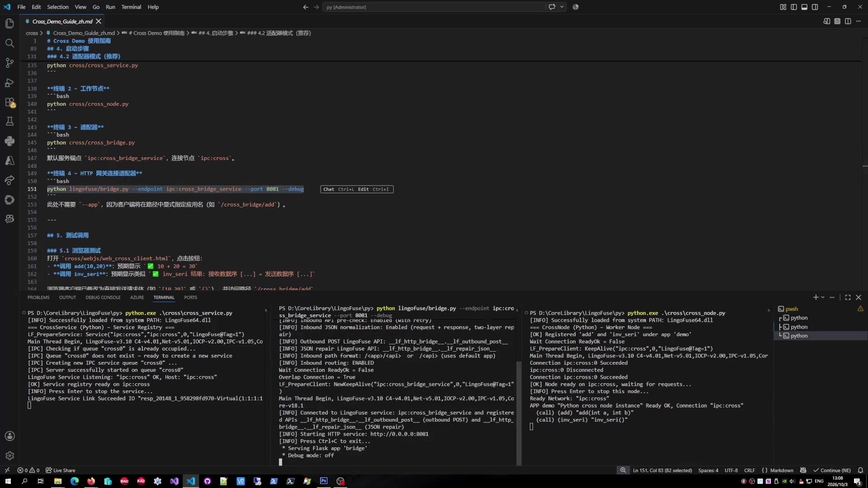The image size is (868, 488).
Task: Open Windows Start menu
Action: coord(8,481)
